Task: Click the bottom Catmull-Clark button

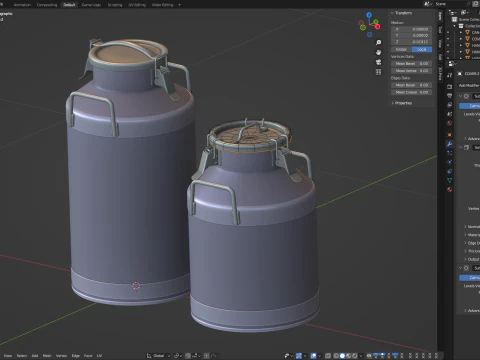Action: [x=470, y=277]
